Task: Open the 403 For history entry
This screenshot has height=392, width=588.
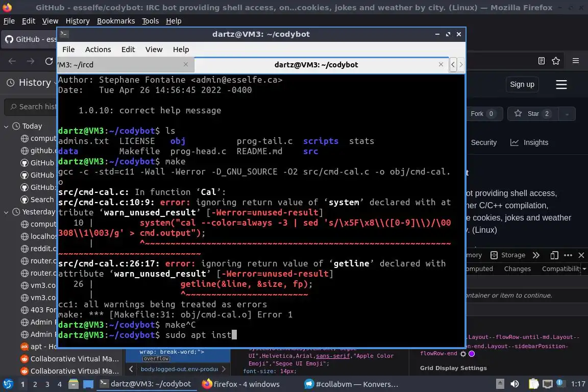Action: click(38, 310)
